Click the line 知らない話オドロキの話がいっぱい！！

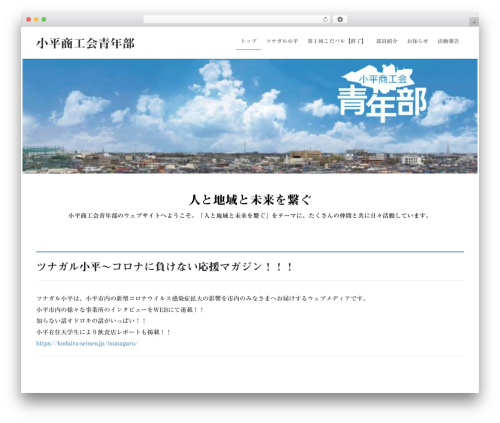tap(91, 321)
